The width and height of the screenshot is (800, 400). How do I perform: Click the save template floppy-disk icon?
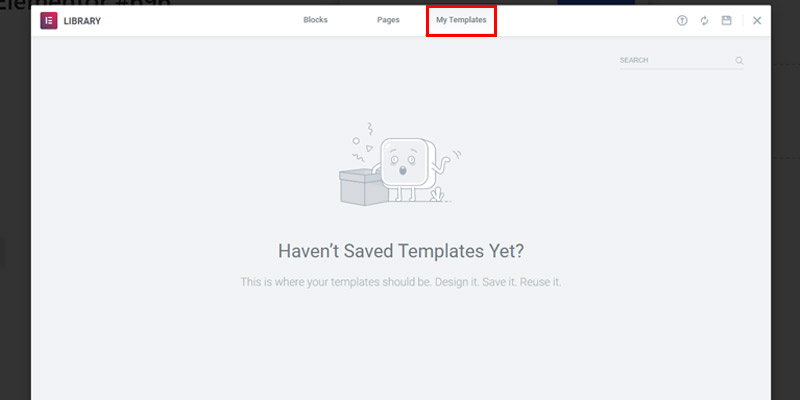point(727,20)
